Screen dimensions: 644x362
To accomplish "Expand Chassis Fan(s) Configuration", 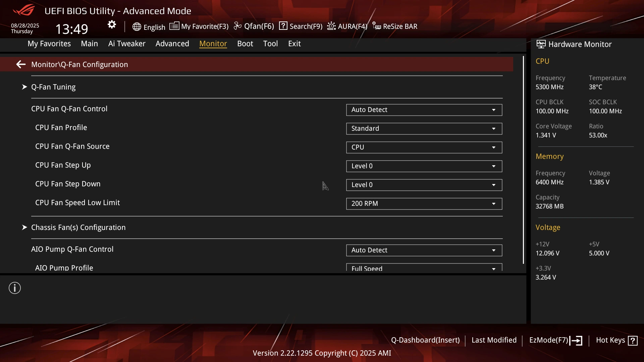I will pos(78,227).
